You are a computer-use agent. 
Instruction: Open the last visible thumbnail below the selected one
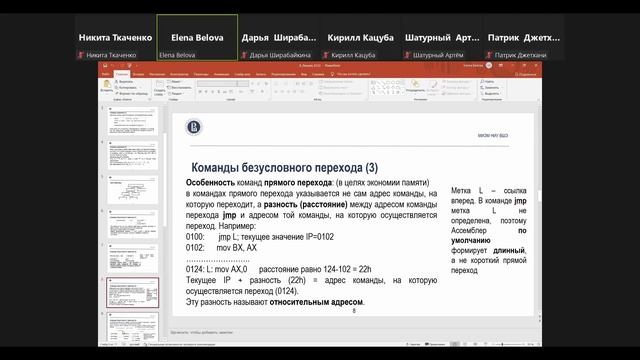pos(133,327)
